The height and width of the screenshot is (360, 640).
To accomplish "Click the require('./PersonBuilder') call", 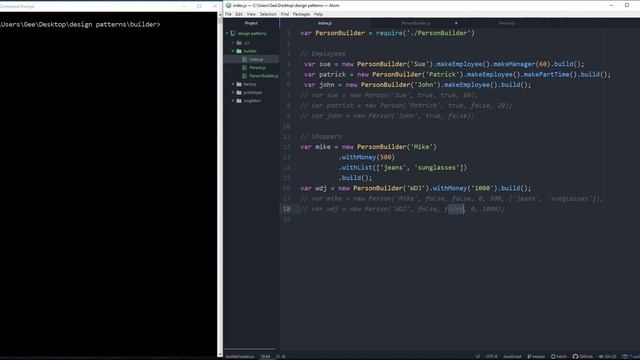I will point(425,33).
